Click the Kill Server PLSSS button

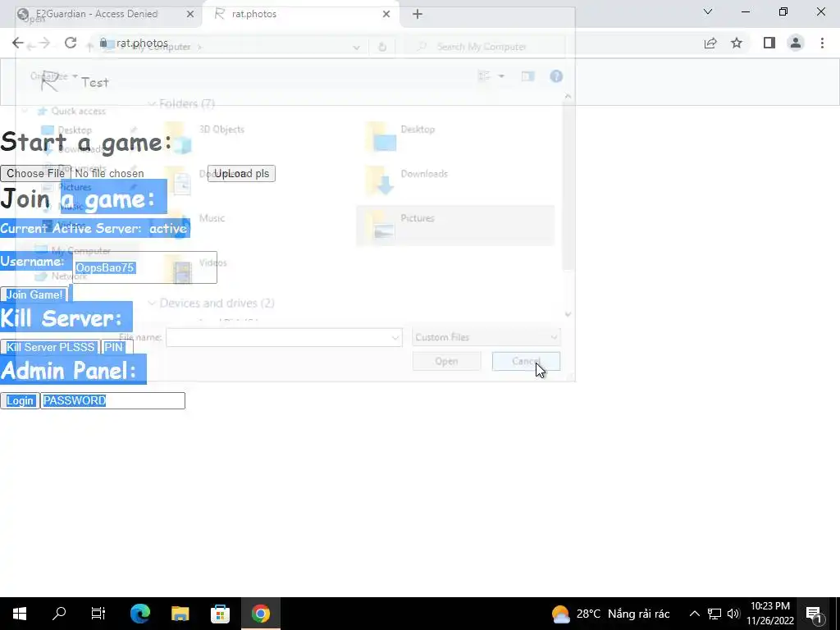pyautogui.click(x=50, y=347)
